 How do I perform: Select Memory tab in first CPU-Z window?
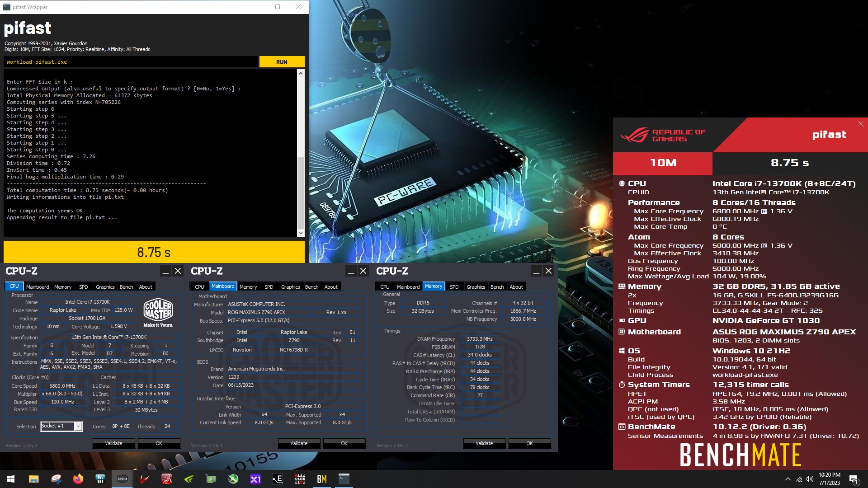[63, 287]
